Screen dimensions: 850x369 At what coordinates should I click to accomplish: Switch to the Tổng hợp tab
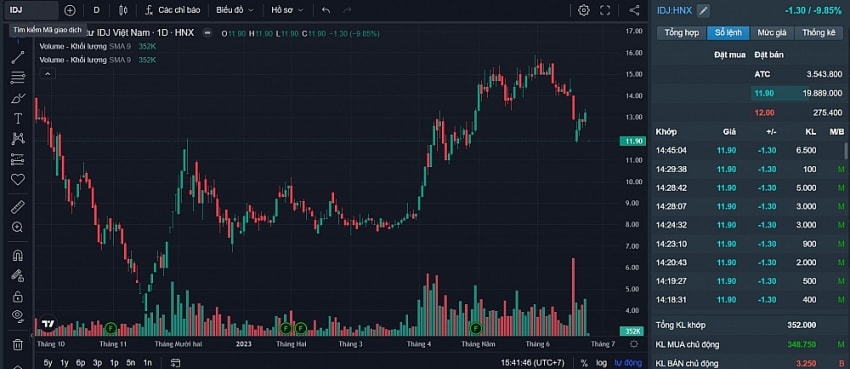tap(681, 33)
